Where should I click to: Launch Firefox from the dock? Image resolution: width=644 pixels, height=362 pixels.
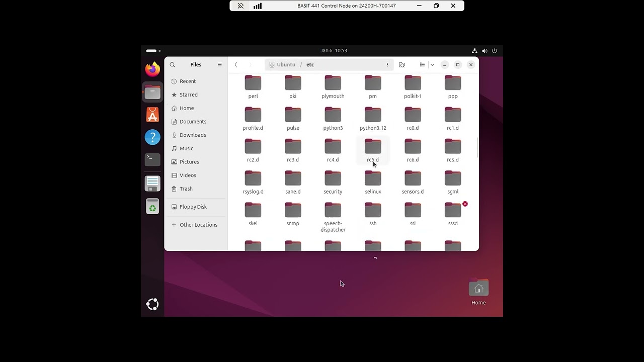pos(152,69)
